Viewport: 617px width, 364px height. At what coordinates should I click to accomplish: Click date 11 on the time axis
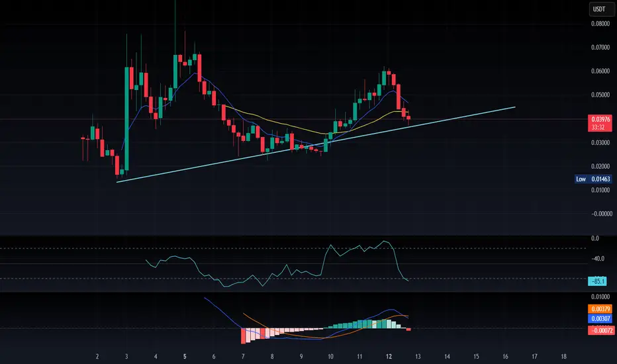(x=359, y=357)
